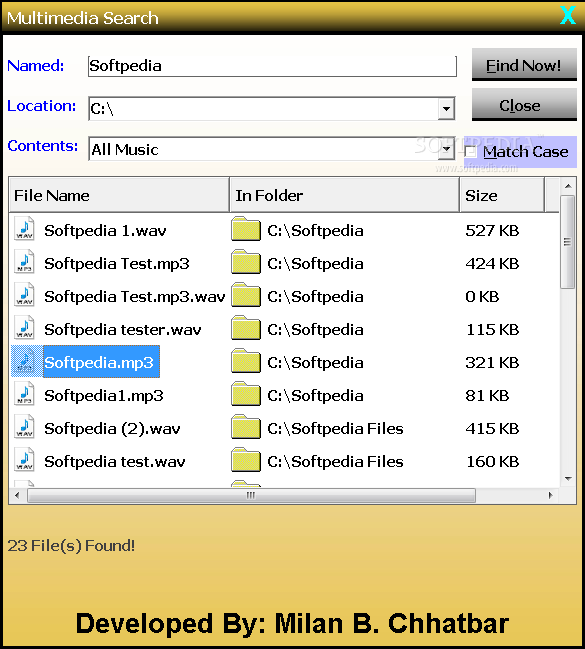Click C:\Softpedia Files path for Softpedia test.wav

click(x=335, y=462)
